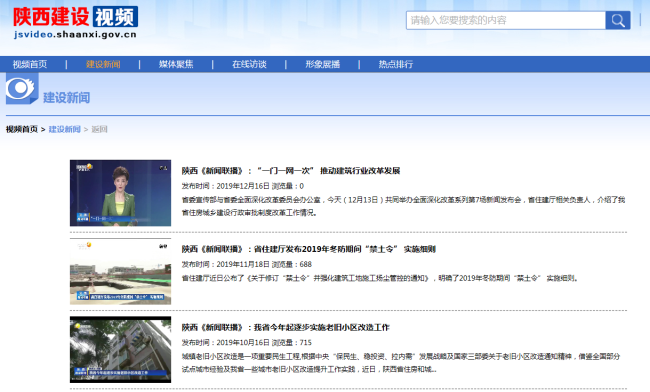Image resolution: width=650 pixels, height=392 pixels.
Task: Open the 媒体聚焦 nav menu item
Action: pyautogui.click(x=176, y=64)
